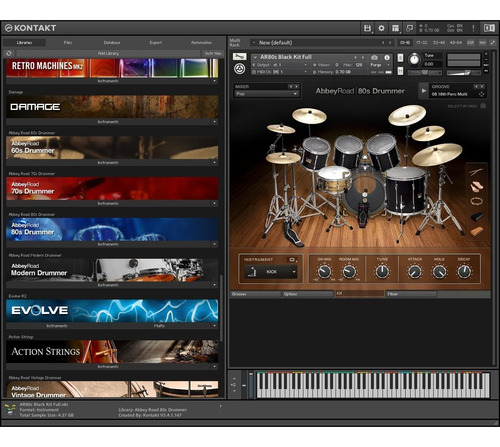Click the groove drag-to-host crosshair icon
The image size is (500, 447).
pos(481,94)
